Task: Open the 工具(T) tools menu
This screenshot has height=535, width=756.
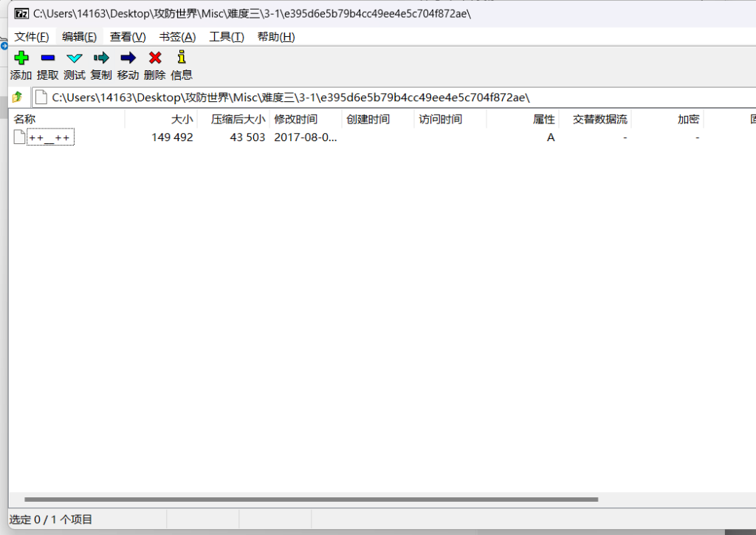Action: pyautogui.click(x=227, y=37)
